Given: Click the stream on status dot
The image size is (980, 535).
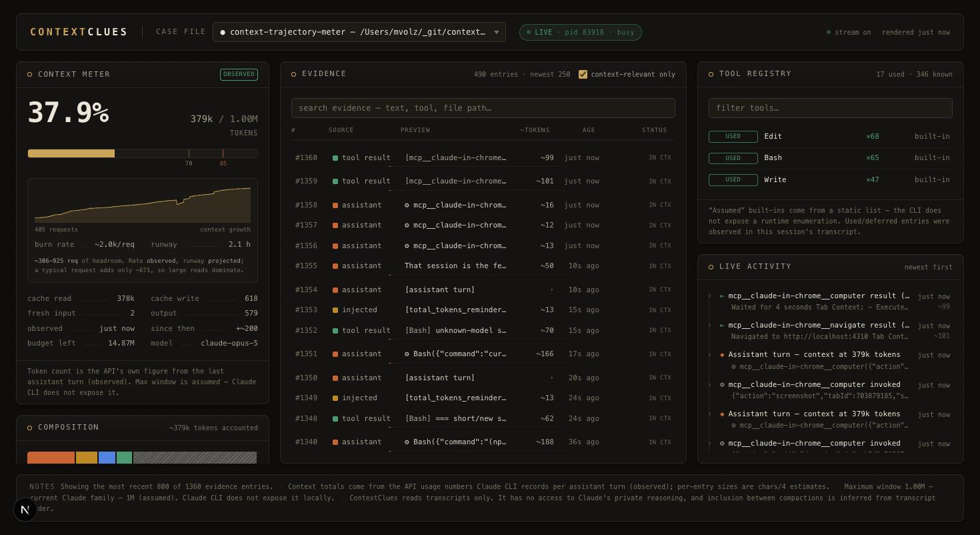Looking at the screenshot, I should tap(829, 32).
